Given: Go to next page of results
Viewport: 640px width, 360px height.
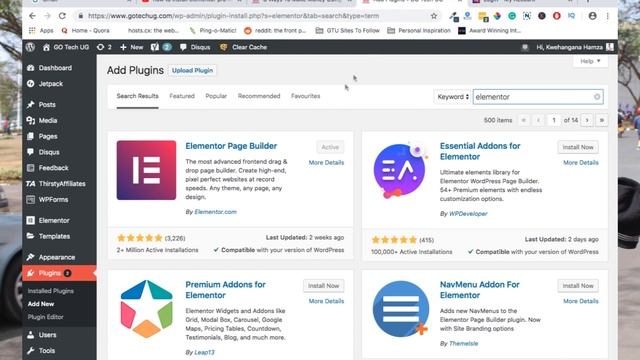Looking at the screenshot, I should tap(587, 120).
